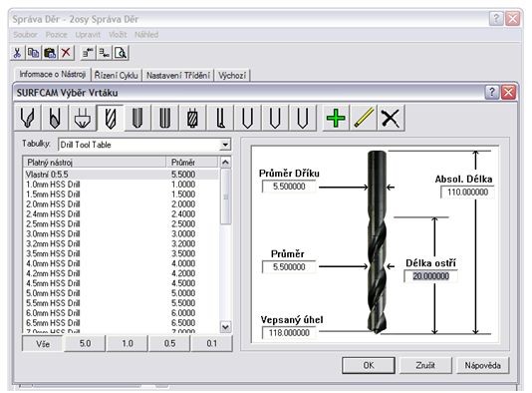The image size is (532, 393).
Task: Click the tool list scroll-down arrow
Action: point(225,327)
